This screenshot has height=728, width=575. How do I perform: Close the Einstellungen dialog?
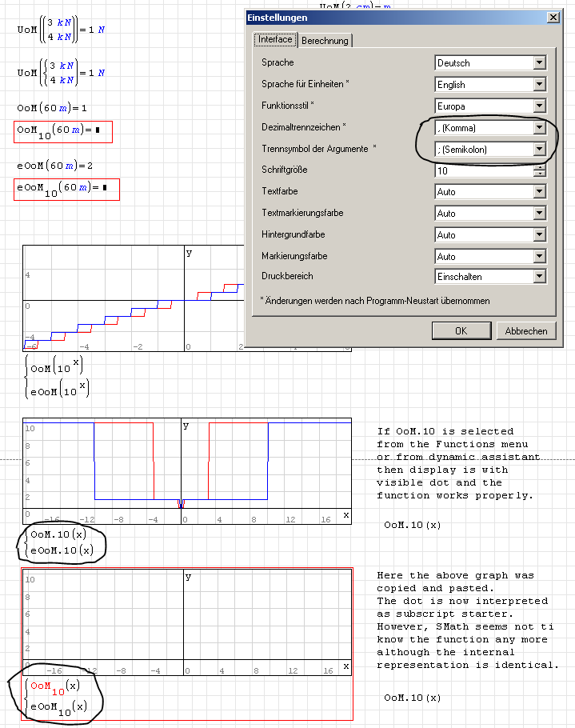pos(553,18)
